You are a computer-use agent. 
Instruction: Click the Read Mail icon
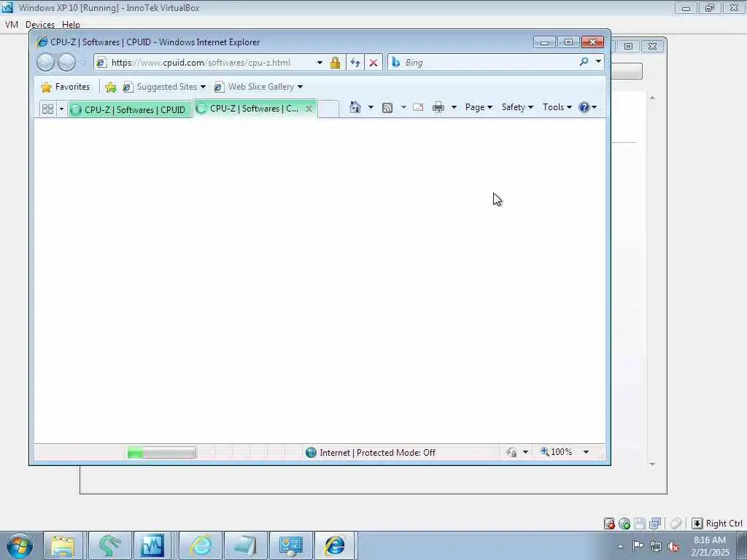click(x=418, y=107)
